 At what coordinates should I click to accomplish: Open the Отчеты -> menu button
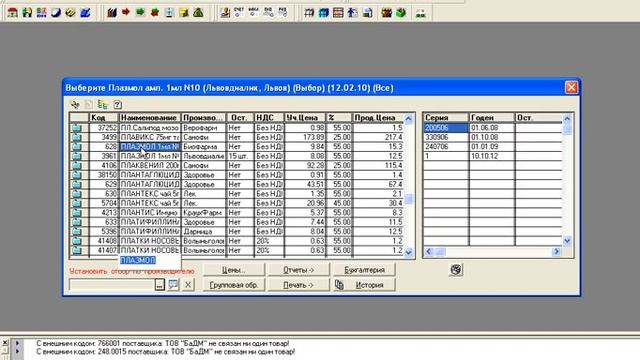pyautogui.click(x=298, y=270)
